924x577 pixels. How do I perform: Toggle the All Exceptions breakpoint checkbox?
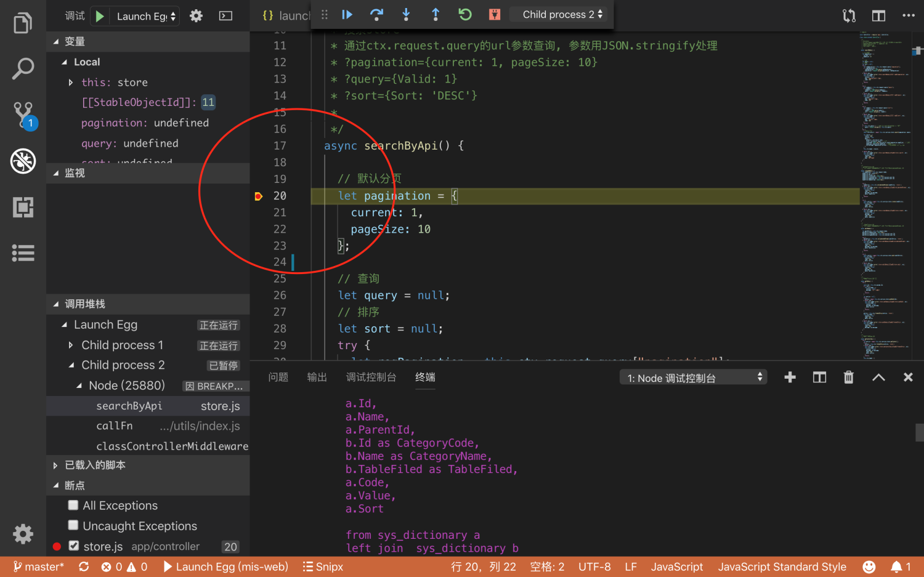73,506
